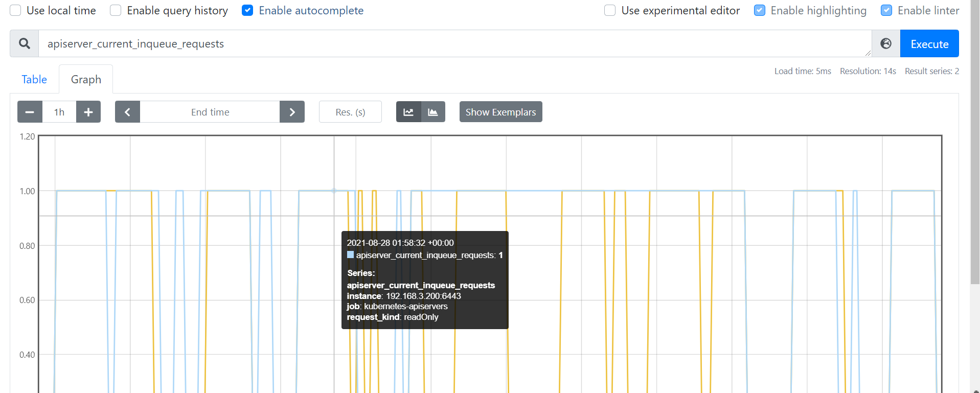The image size is (980, 393).
Task: Select the Graph tab
Action: tap(86, 79)
